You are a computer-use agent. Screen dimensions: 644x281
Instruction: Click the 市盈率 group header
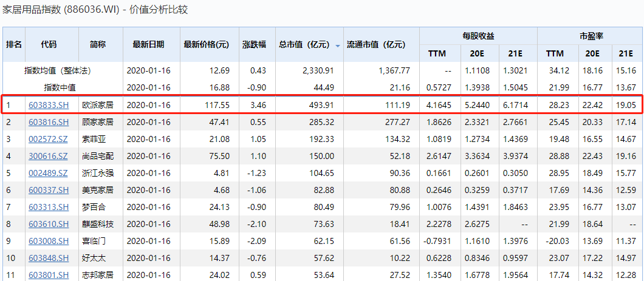[591, 36]
